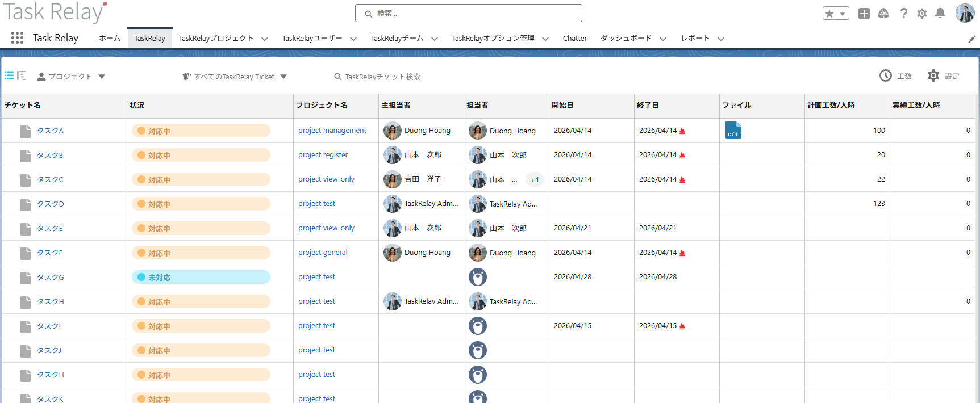Open the project management link
Image resolution: width=980 pixels, height=403 pixels.
pos(332,131)
